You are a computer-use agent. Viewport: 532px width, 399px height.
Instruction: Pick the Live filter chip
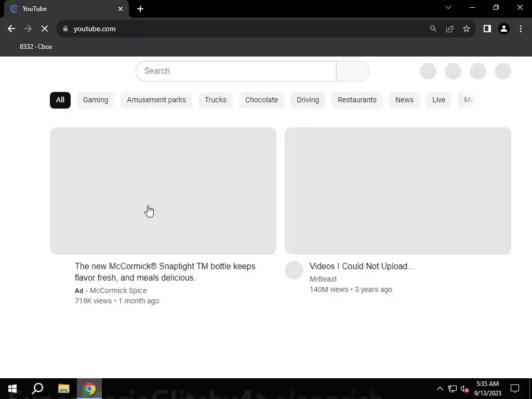click(x=438, y=100)
